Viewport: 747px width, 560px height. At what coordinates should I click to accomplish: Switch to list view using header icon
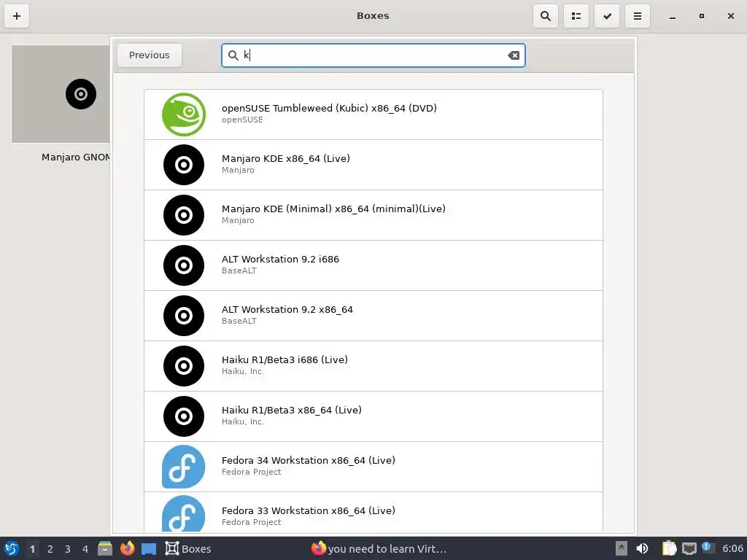click(x=576, y=16)
